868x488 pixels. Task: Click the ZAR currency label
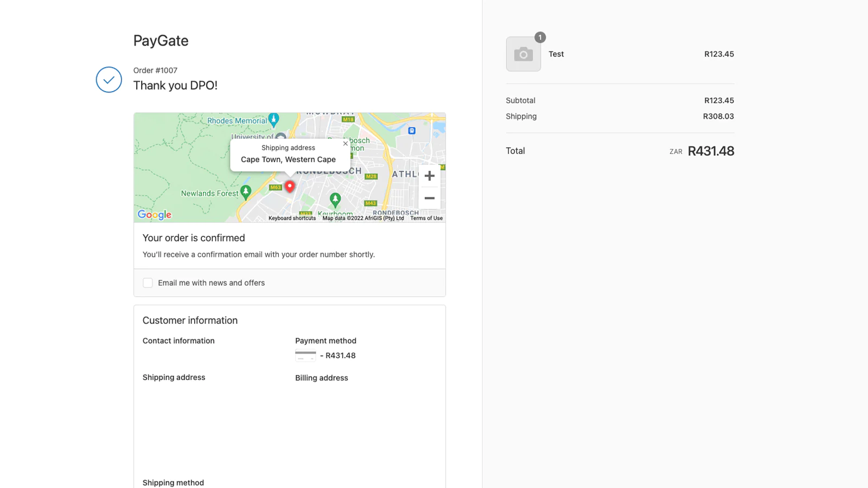tap(676, 152)
